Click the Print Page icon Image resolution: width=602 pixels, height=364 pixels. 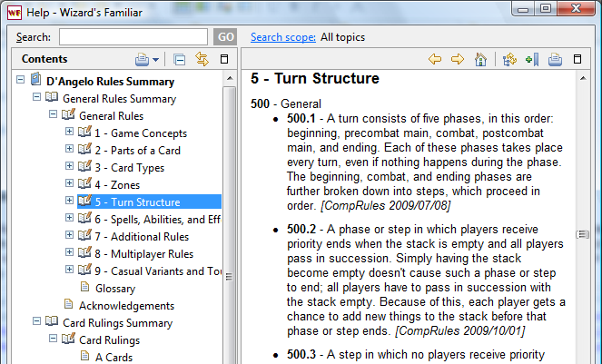click(555, 59)
